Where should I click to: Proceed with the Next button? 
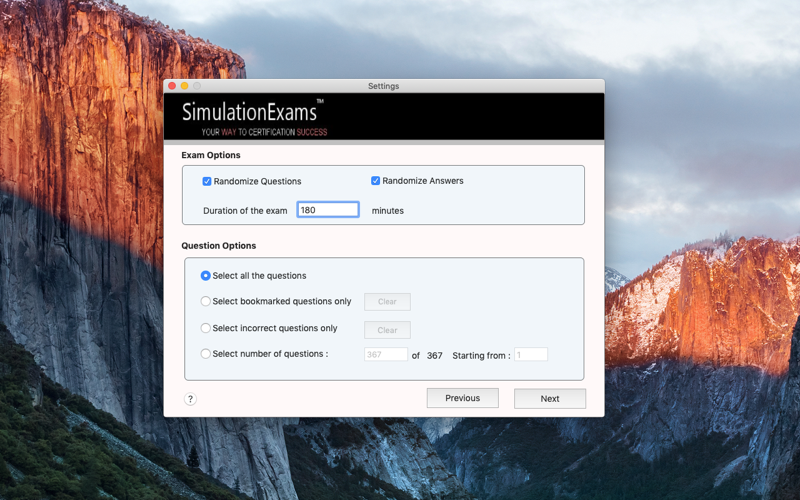pos(550,398)
